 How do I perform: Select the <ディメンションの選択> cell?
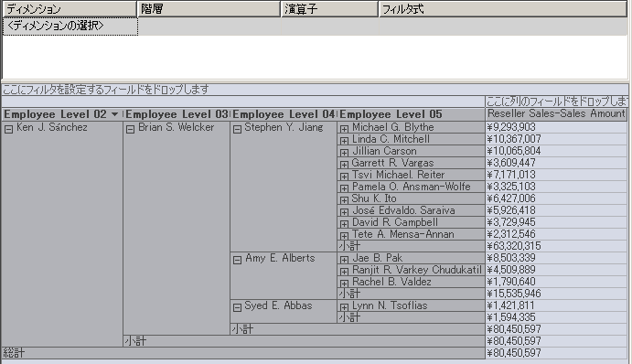(x=70, y=27)
